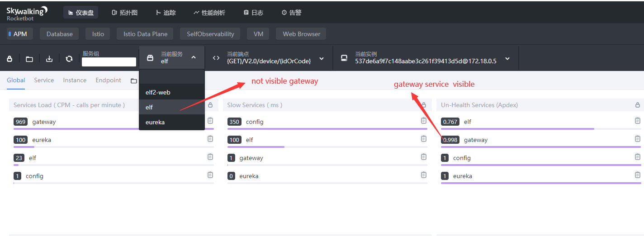Click clipboard icon for config in Un-Health Services
This screenshot has width=644, height=236.
(x=638, y=157)
